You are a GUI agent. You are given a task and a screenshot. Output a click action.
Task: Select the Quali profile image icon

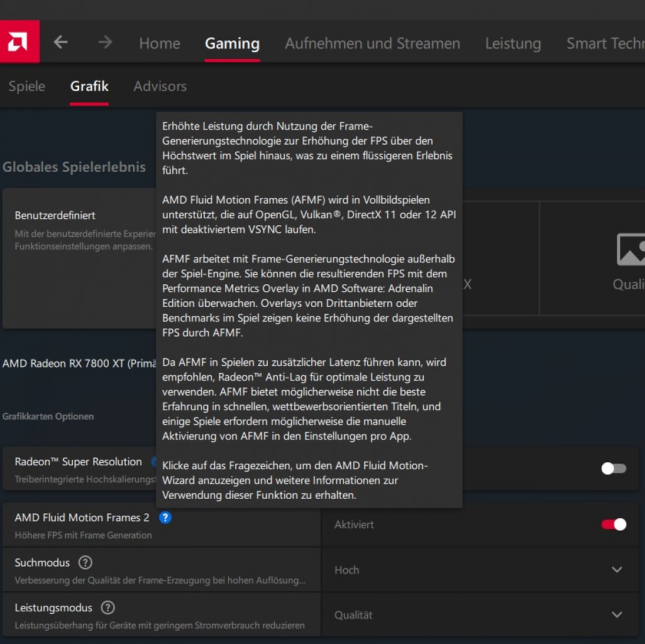click(631, 250)
